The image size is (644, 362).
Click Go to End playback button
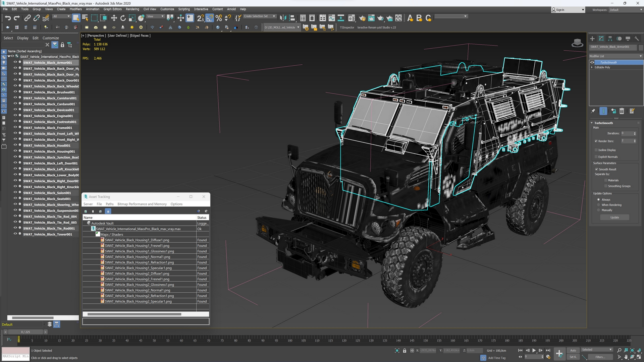548,350
